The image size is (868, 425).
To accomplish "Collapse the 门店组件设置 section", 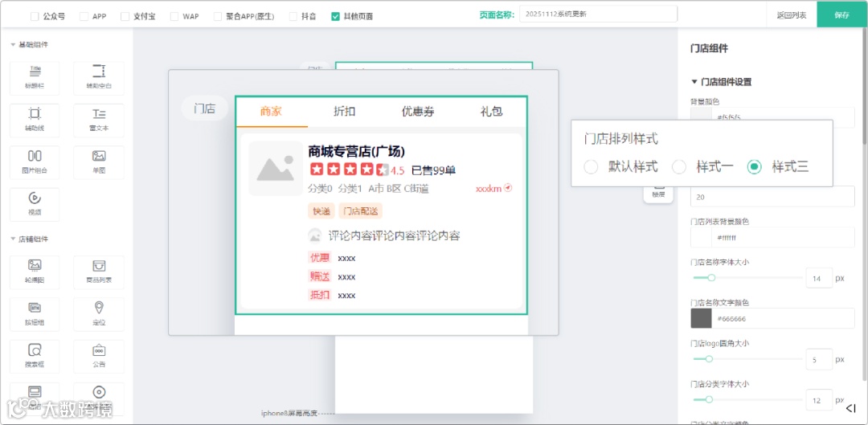I will point(694,82).
